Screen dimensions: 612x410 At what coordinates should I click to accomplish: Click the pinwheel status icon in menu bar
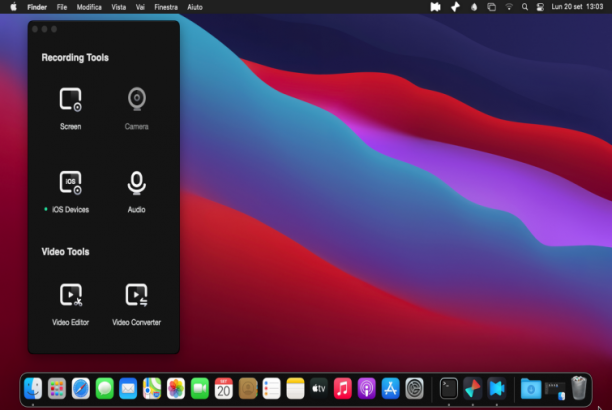pyautogui.click(x=455, y=7)
